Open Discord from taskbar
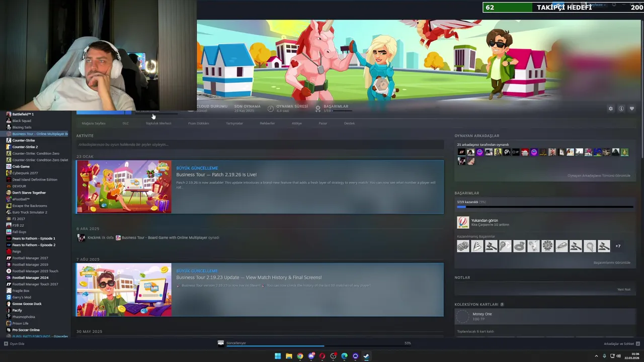 311,356
